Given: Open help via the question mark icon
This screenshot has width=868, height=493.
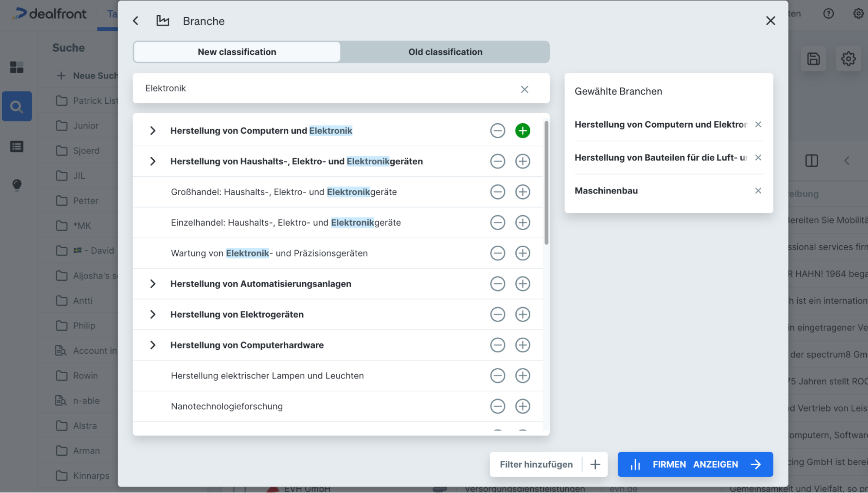Looking at the screenshot, I should click(828, 13).
